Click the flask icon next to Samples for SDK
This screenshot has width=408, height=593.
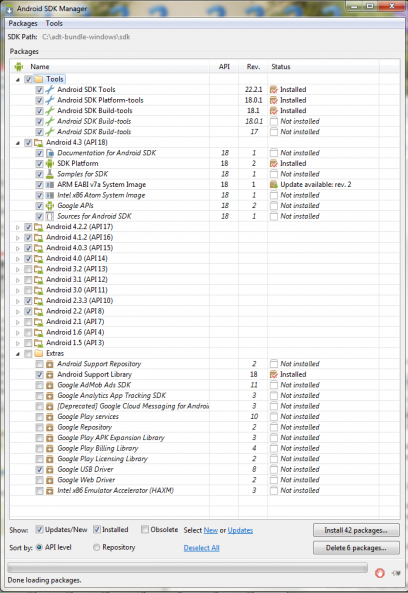(50, 174)
